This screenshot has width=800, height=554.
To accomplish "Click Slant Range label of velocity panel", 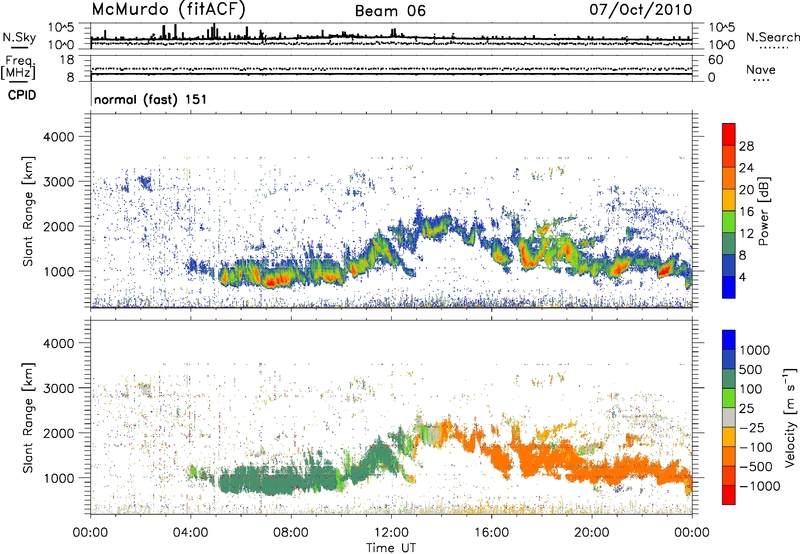I will 28,418.
